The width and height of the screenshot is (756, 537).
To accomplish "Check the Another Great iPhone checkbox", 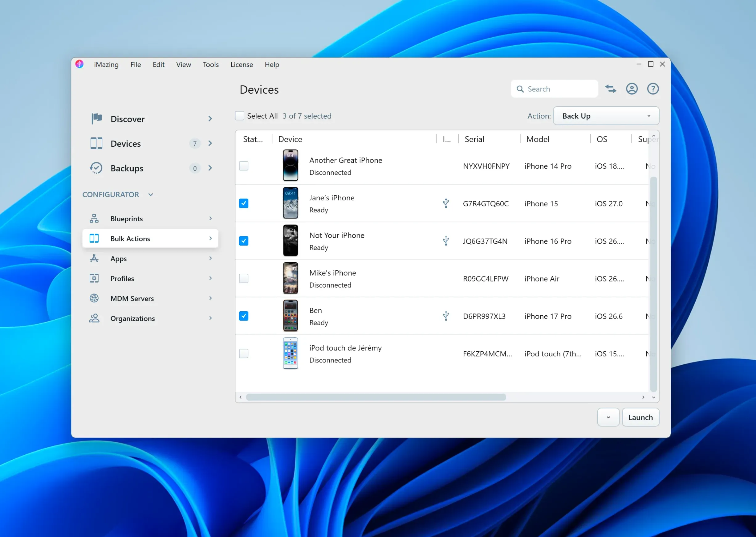I will click(x=244, y=166).
